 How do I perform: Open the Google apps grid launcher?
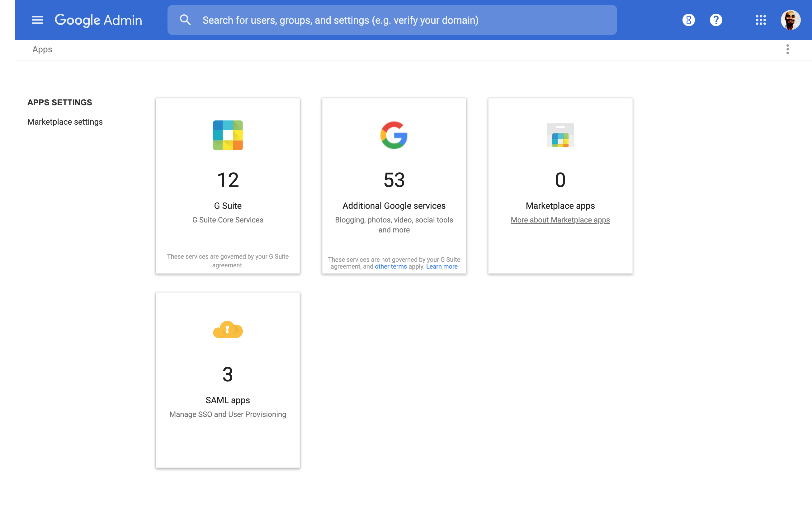coord(760,20)
